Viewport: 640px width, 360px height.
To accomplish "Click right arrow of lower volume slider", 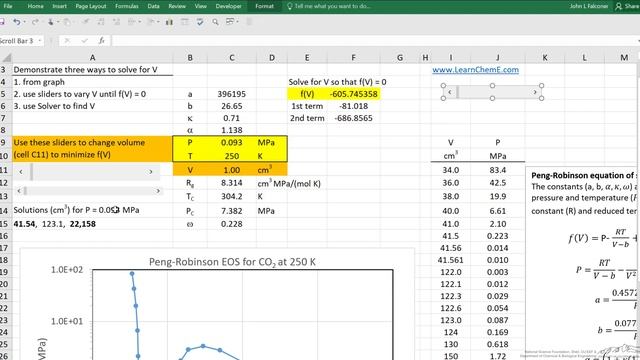I will 158,191.
